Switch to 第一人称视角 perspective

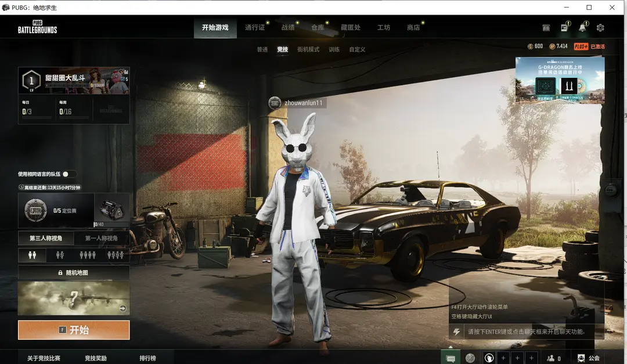coord(102,238)
